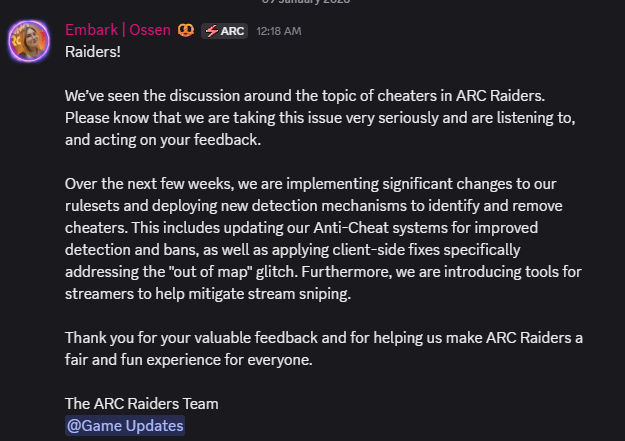Click the Embark | Ossen username

click(118, 30)
